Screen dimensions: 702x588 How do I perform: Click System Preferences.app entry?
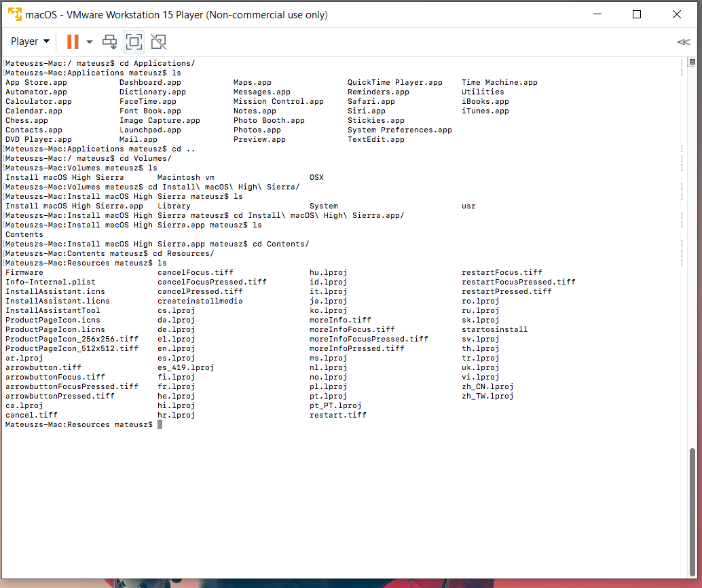tap(400, 130)
